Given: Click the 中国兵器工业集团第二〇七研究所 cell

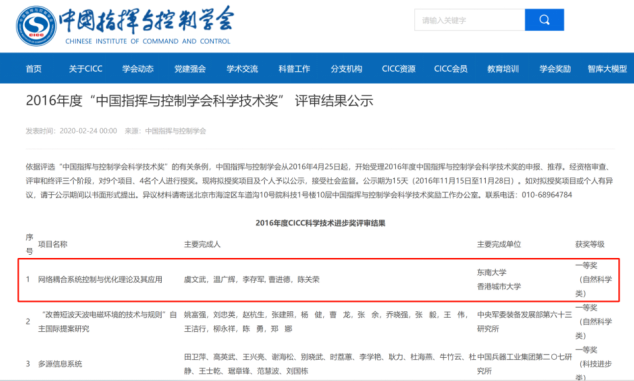Looking at the screenshot, I should click(524, 364).
